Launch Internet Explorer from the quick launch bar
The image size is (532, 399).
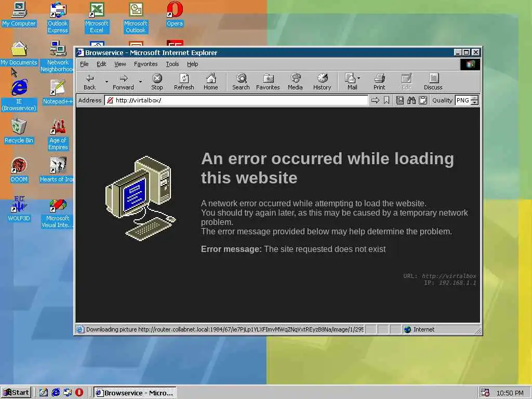55,393
